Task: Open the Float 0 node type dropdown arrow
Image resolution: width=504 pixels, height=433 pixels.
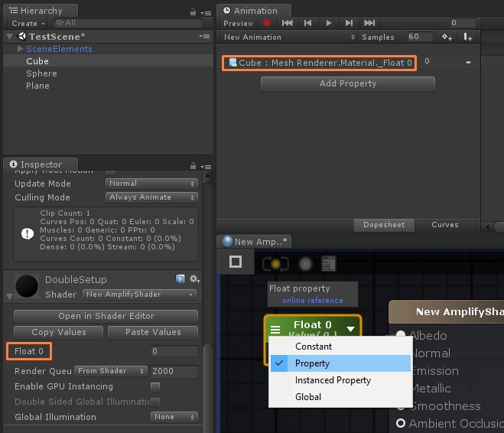Action: [351, 329]
